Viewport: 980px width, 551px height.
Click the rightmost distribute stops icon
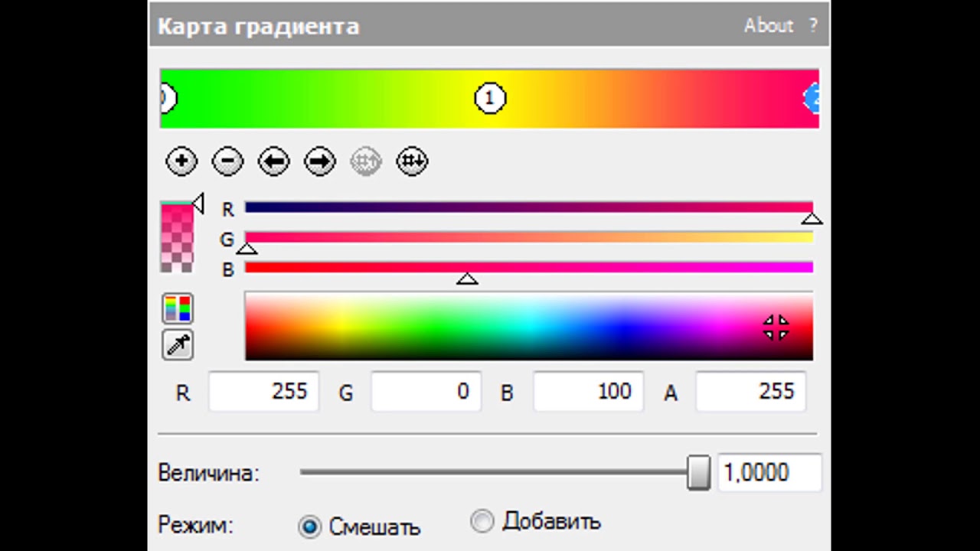point(412,161)
